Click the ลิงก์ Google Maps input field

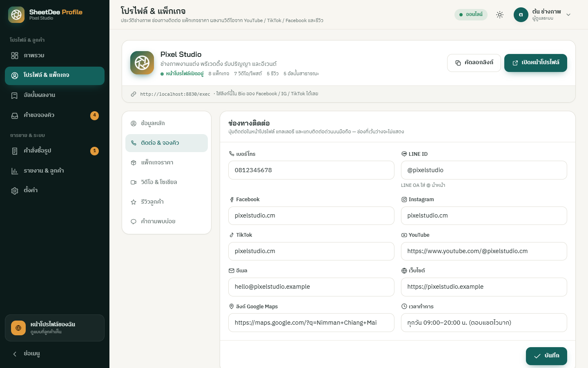311,323
